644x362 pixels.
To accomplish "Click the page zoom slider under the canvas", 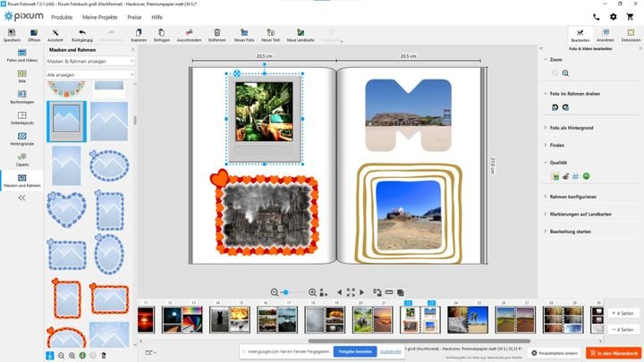I will [x=286, y=292].
